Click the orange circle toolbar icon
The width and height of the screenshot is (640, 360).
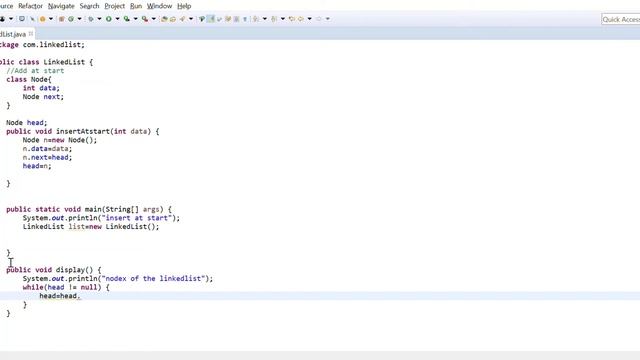pyautogui.click(x=42, y=19)
